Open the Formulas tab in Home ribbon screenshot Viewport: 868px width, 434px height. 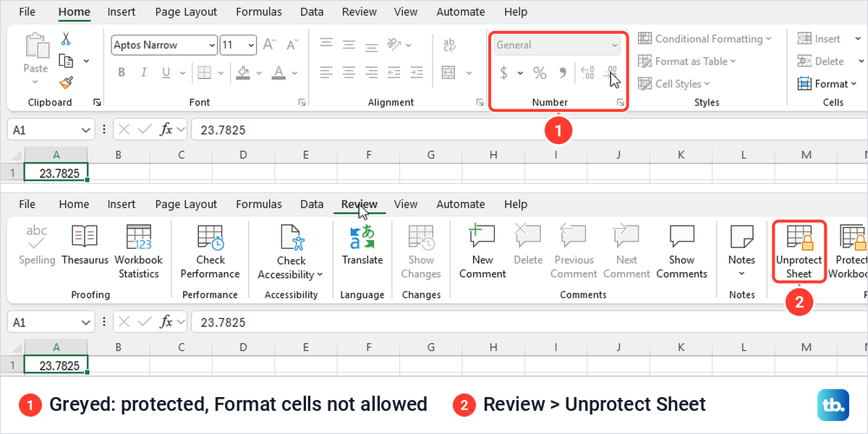tap(259, 12)
